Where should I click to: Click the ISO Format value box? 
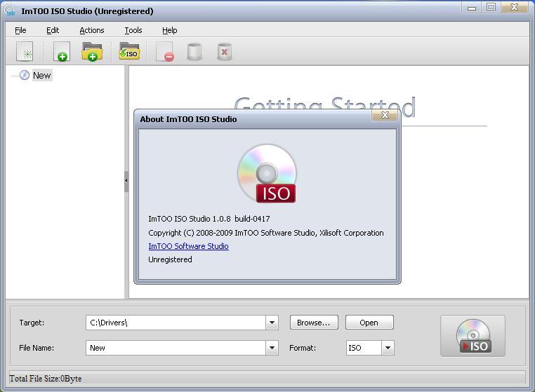[x=364, y=348]
